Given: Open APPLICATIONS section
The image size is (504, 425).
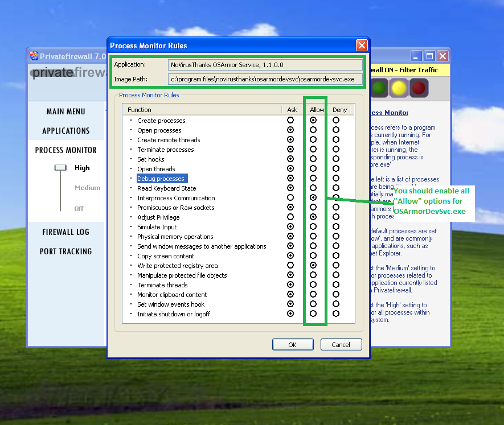Looking at the screenshot, I should tap(66, 131).
